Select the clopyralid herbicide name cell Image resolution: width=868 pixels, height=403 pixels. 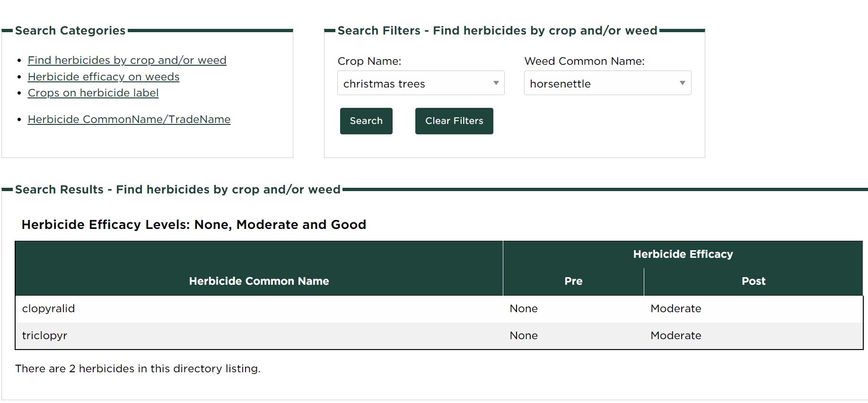[49, 309]
